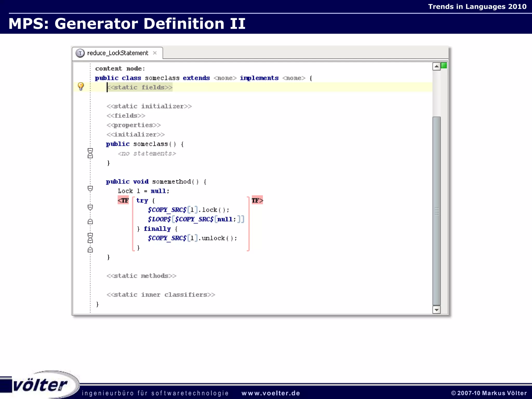
Task: Collapse the try block fold marker
Action: pyautogui.click(x=90, y=207)
